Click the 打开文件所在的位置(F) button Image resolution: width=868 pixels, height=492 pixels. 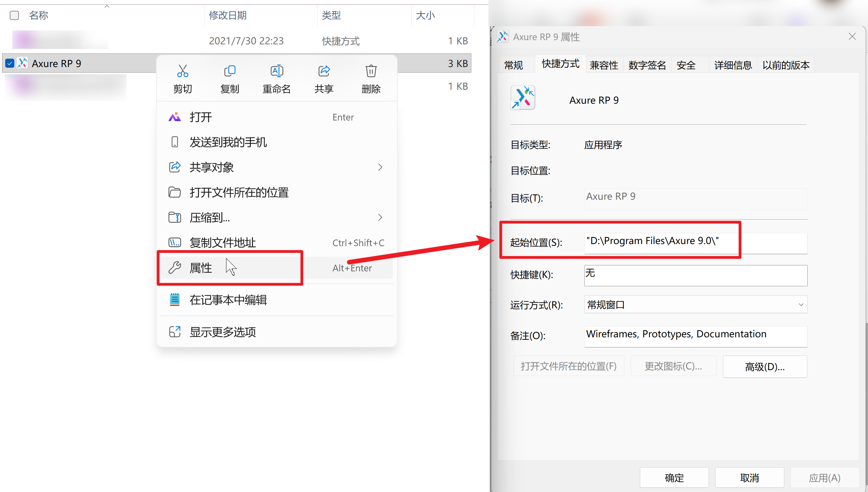click(x=569, y=366)
